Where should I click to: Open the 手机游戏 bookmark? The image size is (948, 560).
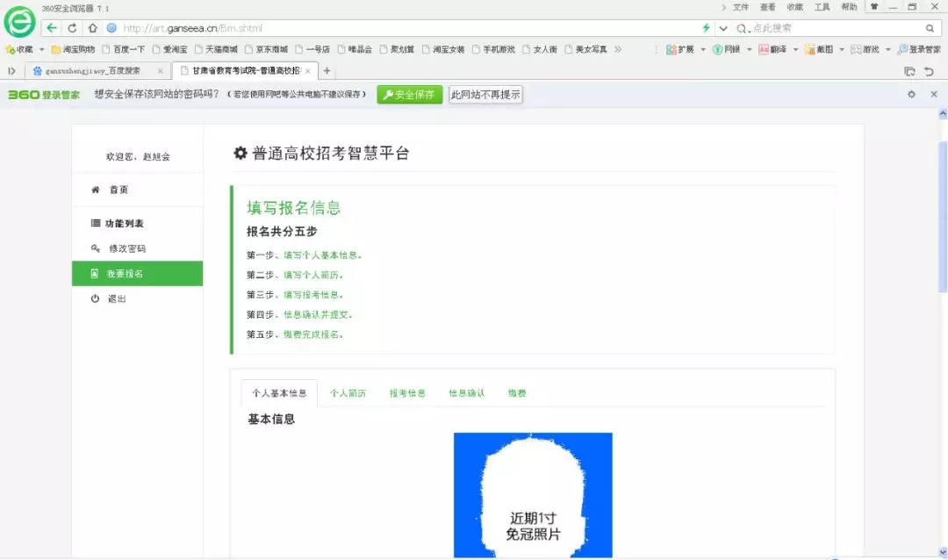(493, 49)
